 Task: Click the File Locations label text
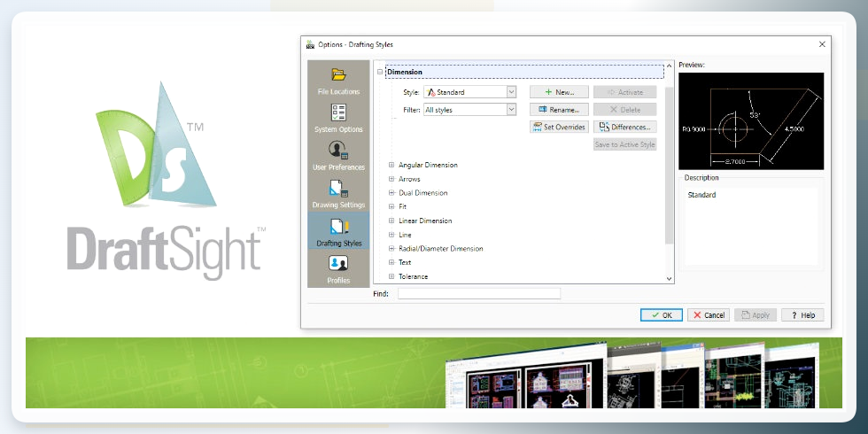338,92
